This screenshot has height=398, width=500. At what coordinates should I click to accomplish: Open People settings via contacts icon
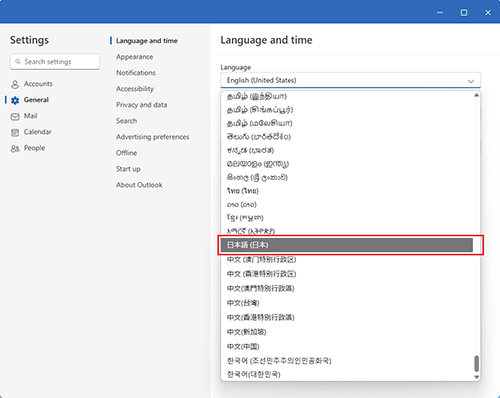click(x=15, y=148)
